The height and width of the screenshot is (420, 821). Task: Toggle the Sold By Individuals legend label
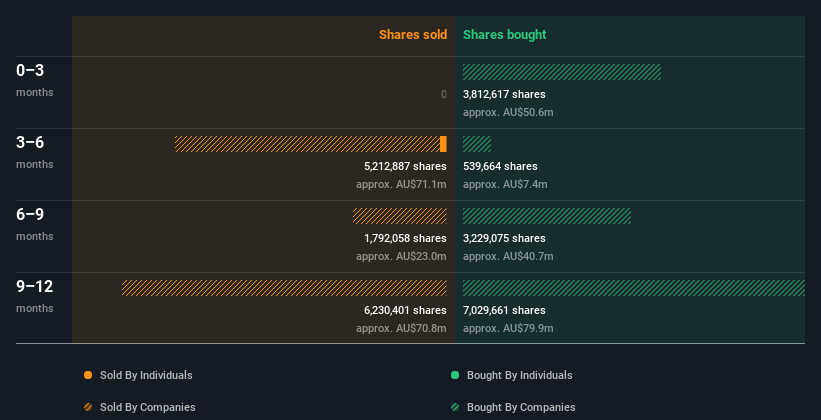tap(146, 375)
